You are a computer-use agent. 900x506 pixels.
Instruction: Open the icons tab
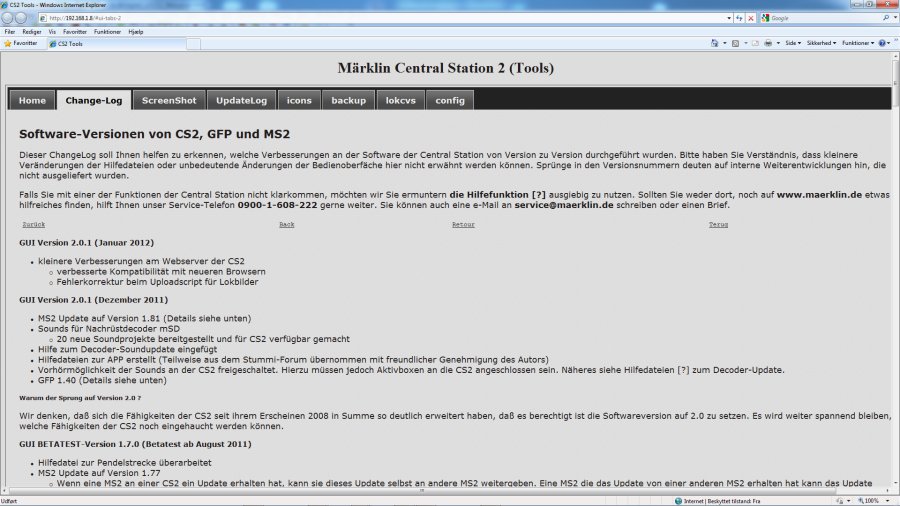point(299,100)
